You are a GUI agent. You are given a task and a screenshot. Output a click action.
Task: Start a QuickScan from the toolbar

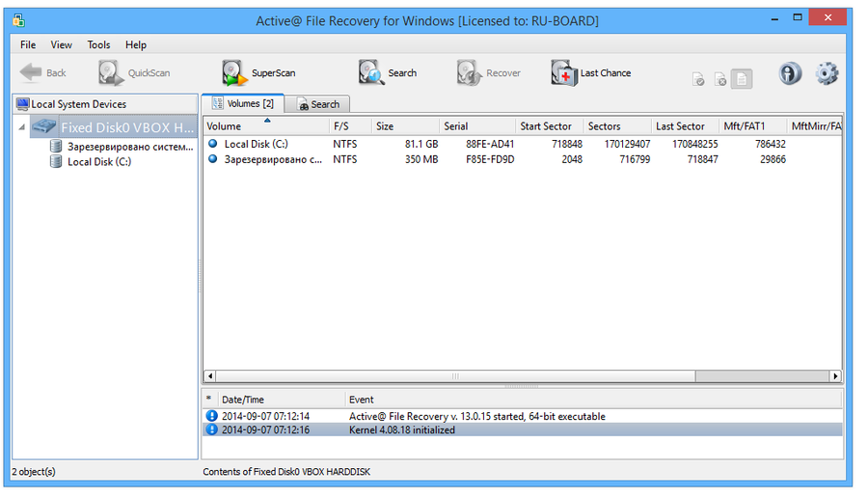click(134, 72)
